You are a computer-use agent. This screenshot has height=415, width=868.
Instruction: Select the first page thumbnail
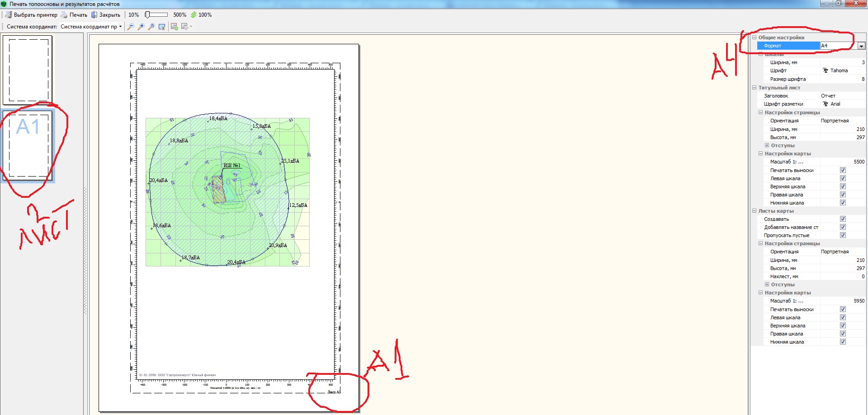click(x=28, y=70)
